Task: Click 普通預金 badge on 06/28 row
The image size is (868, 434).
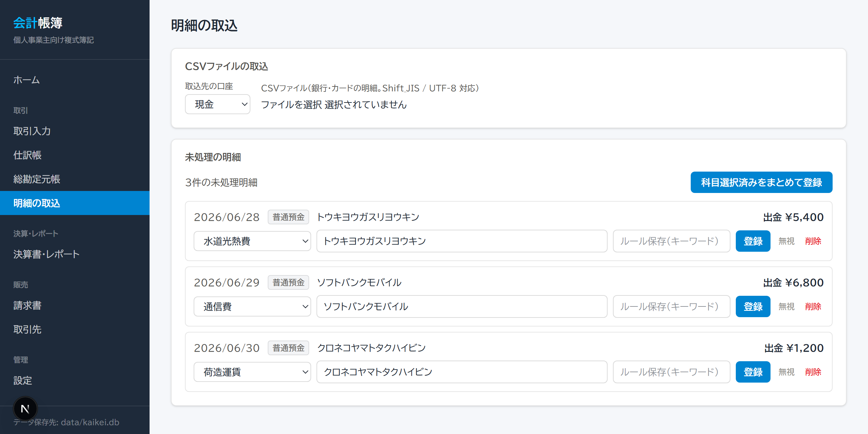Action: pos(288,217)
